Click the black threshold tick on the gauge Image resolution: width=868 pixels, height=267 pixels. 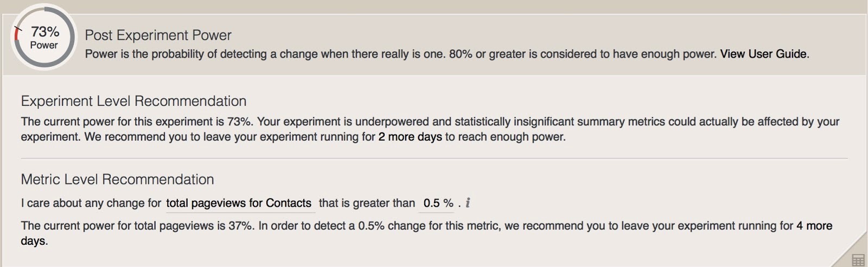(x=19, y=28)
